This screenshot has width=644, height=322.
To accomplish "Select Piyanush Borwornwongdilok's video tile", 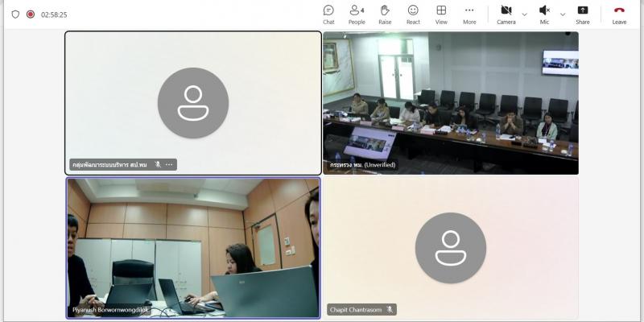I will (x=193, y=248).
